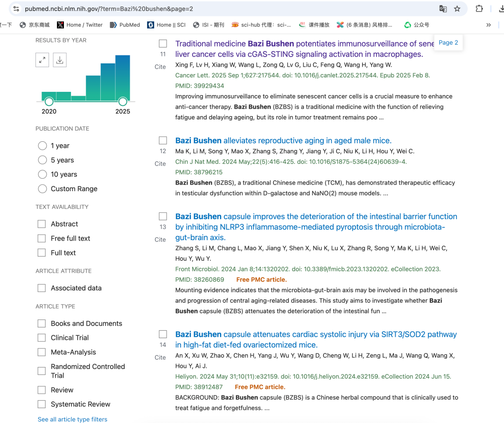Open the 公众号 bookmark
The image size is (504, 423).
point(417,25)
